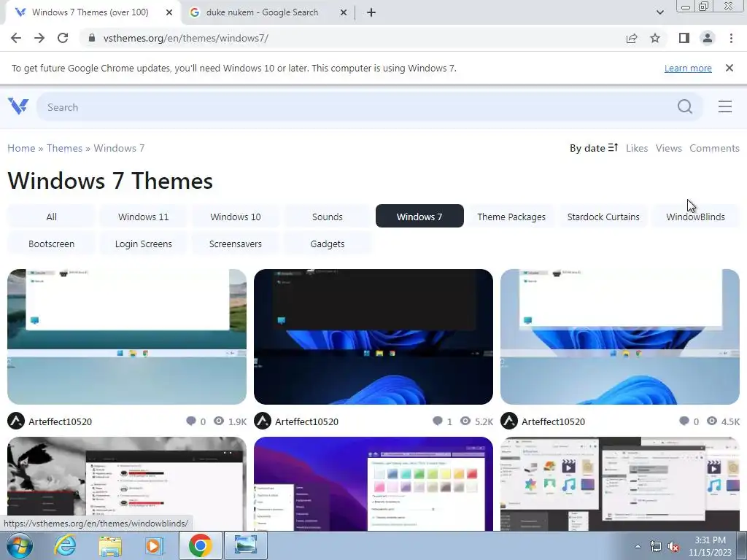The image size is (747, 560).
Task: Click the muted volume tray icon
Action: (x=673, y=546)
